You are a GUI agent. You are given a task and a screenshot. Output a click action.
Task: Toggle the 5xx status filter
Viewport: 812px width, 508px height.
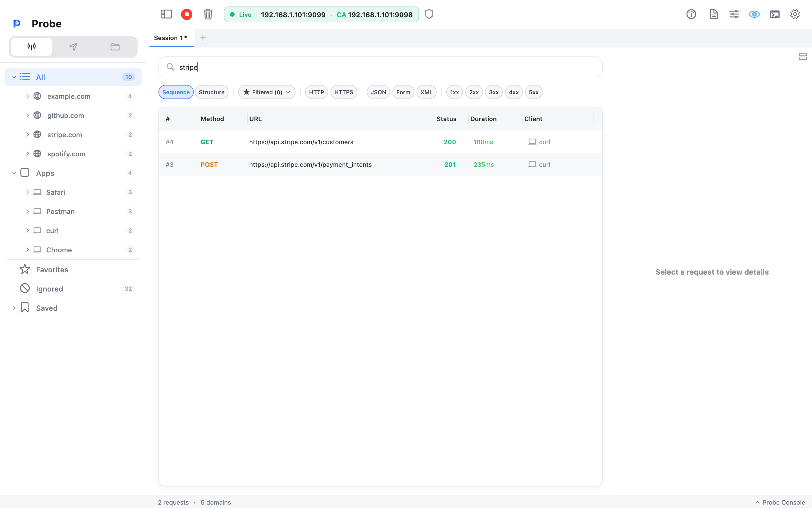533,92
